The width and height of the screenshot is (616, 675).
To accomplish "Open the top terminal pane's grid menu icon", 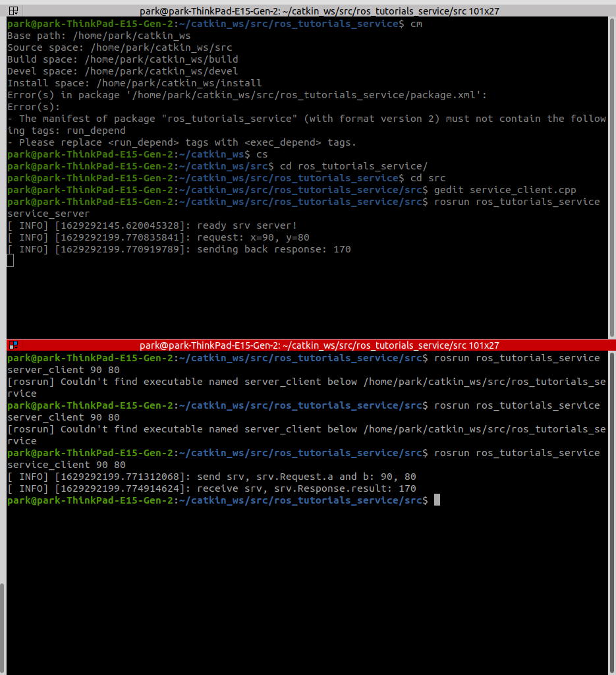I will pos(13,11).
